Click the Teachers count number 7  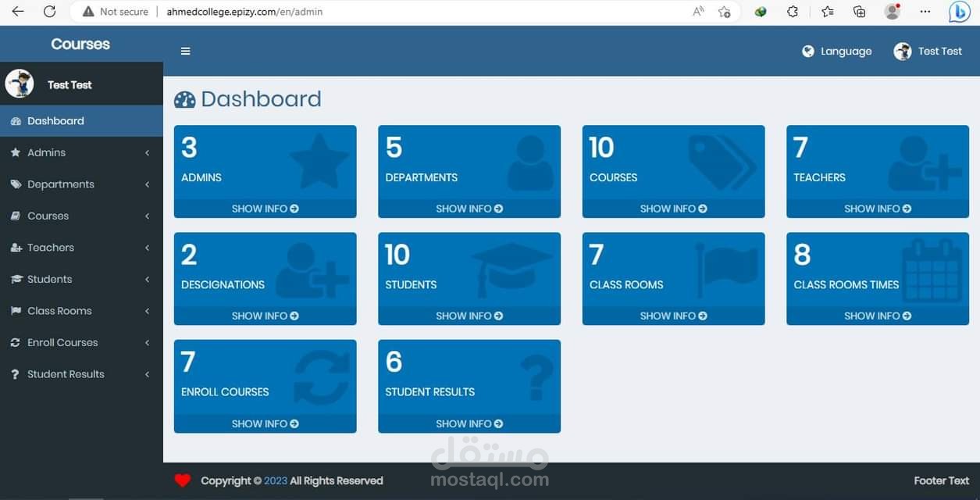point(800,148)
